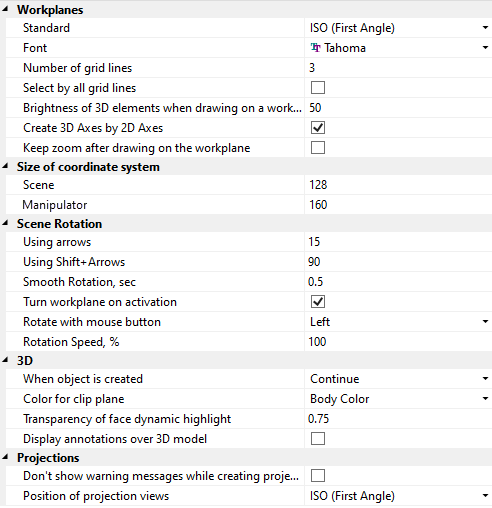Image resolution: width=492 pixels, height=508 pixels.
Task: Uncheck Create 3D Axes by 2D Axes
Action: coord(318,128)
